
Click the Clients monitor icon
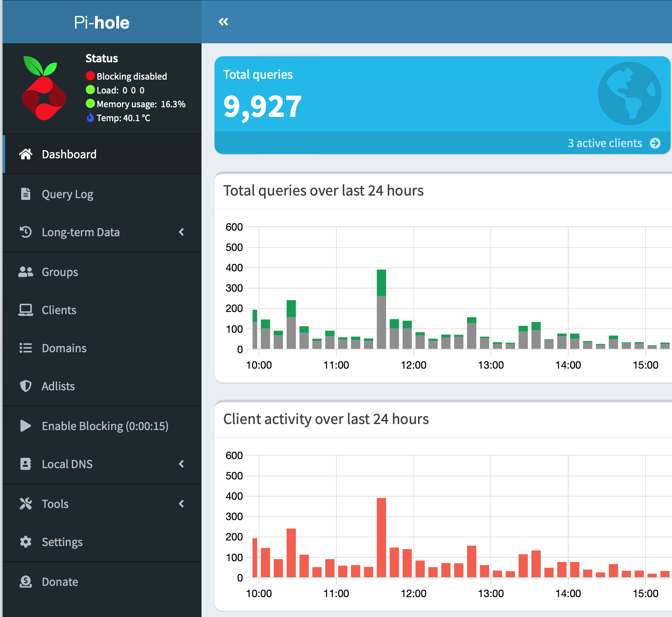pos(26,310)
